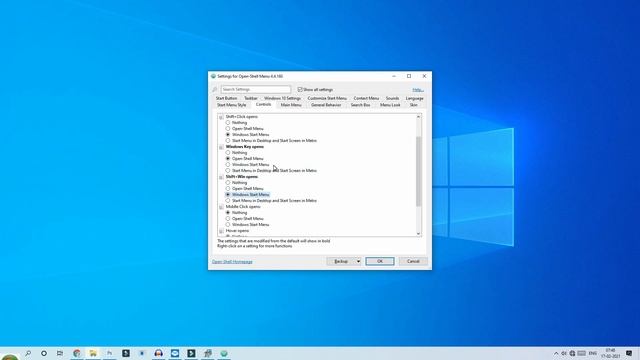This screenshot has height=360, width=640.
Task: Open the Customize Start Menu tab
Action: [327, 98]
